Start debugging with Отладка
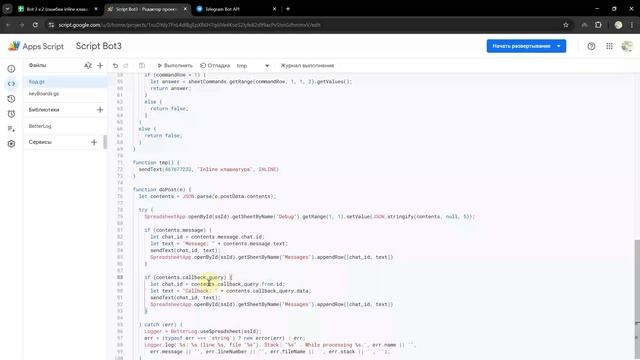 [x=215, y=65]
